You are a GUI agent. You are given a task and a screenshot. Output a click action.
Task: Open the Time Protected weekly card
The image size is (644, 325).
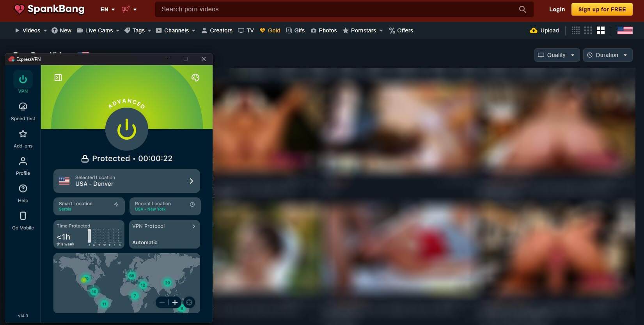pos(89,234)
